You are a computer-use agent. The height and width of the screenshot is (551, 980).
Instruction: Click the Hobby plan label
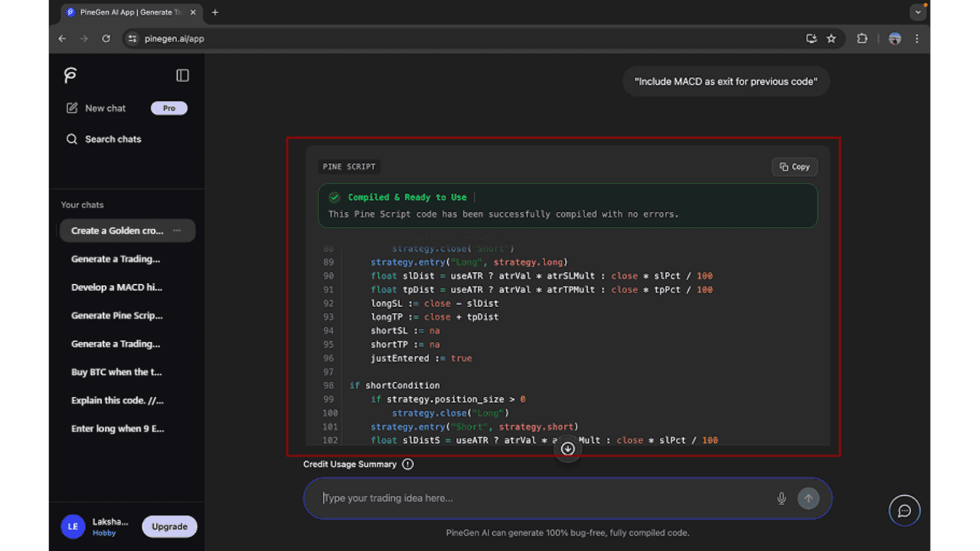pyautogui.click(x=104, y=533)
